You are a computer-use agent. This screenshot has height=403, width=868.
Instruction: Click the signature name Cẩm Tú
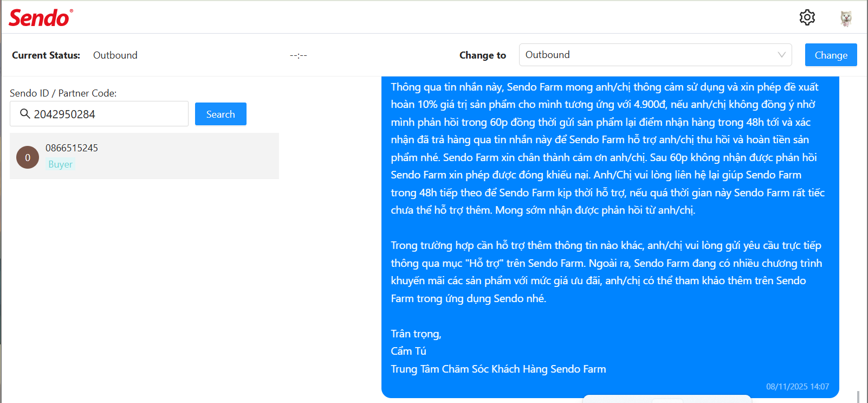pyautogui.click(x=409, y=351)
